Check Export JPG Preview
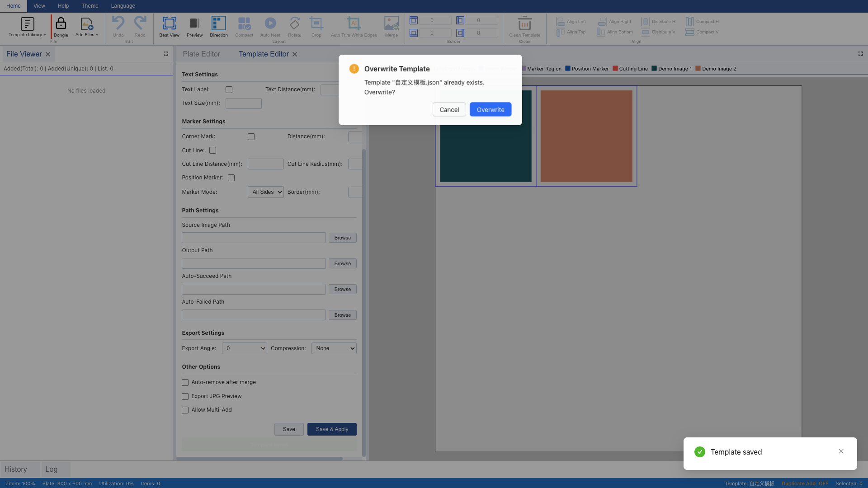868x488 pixels. coord(185,397)
